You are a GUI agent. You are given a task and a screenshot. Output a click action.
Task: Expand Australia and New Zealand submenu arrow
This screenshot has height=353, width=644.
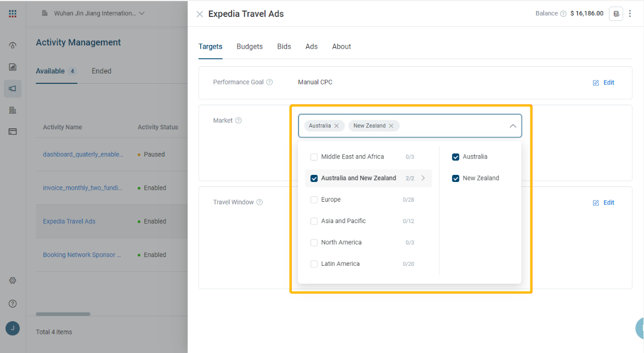click(x=423, y=178)
